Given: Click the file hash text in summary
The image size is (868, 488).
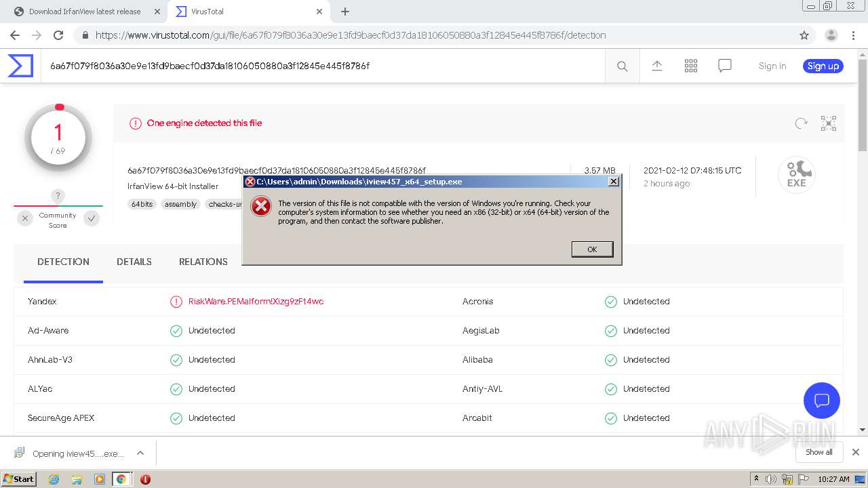Looking at the screenshot, I should click(277, 171).
